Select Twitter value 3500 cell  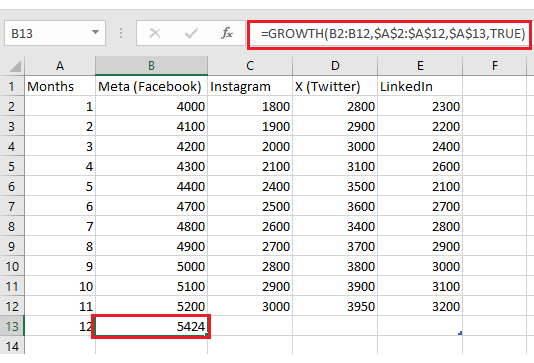(x=335, y=187)
